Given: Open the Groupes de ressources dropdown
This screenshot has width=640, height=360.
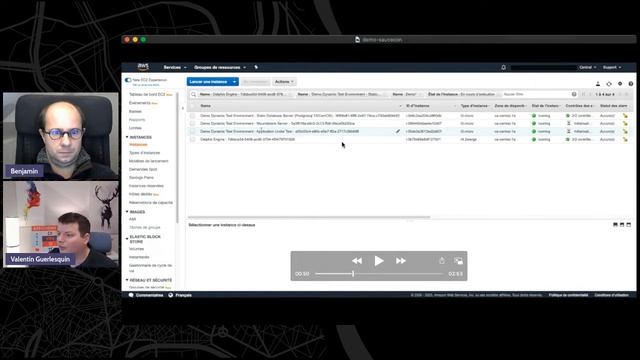Looking at the screenshot, I should [x=220, y=67].
